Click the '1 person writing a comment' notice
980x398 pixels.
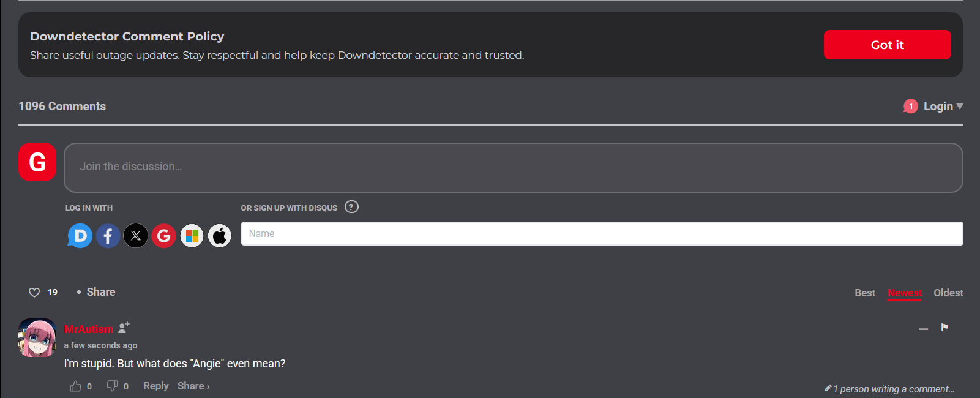click(889, 389)
